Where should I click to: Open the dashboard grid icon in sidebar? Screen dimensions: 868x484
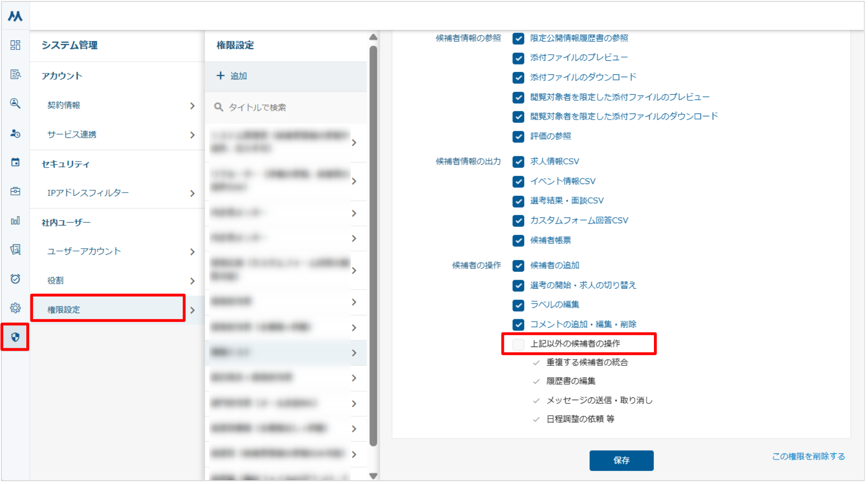(15, 45)
